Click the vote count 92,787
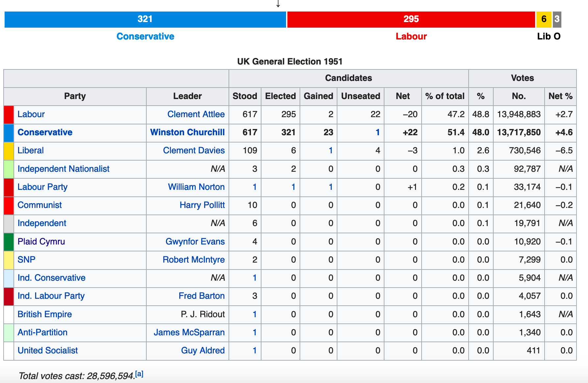The width and height of the screenshot is (588, 383). pyautogui.click(x=527, y=169)
